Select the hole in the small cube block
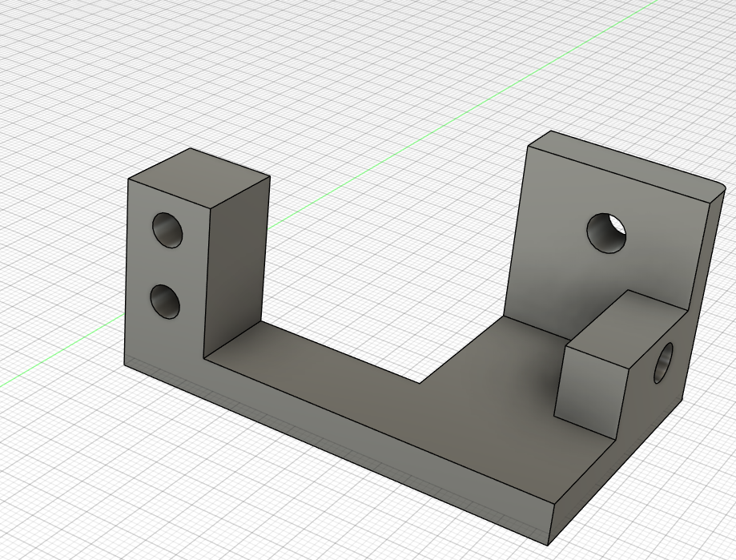The height and width of the screenshot is (560, 736). pyautogui.click(x=663, y=363)
